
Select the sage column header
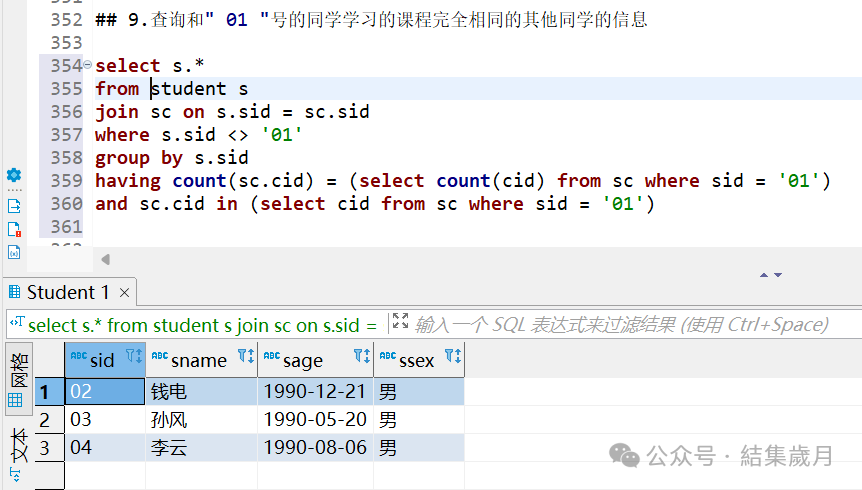315,360
